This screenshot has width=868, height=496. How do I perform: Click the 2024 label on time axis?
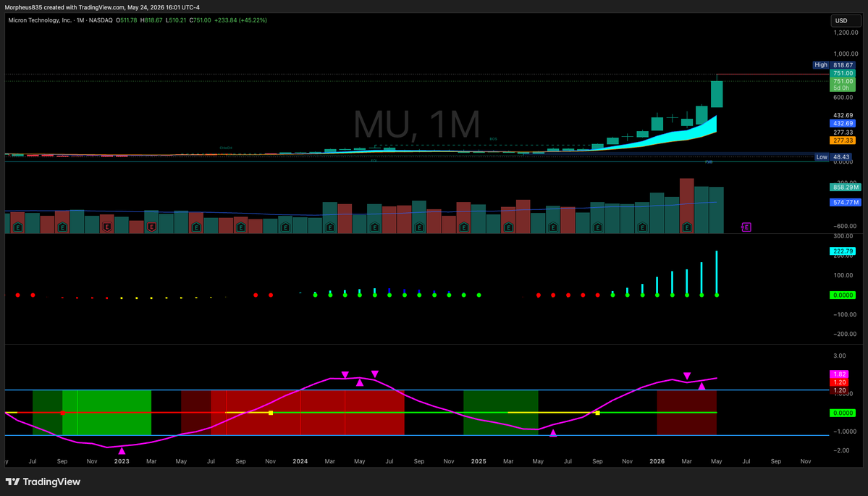[300, 461]
